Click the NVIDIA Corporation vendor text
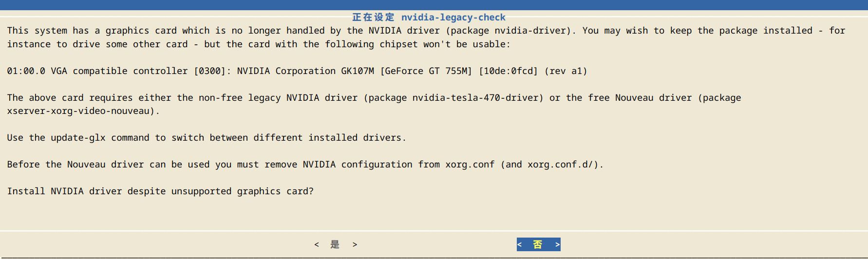The image size is (868, 259). 286,71
